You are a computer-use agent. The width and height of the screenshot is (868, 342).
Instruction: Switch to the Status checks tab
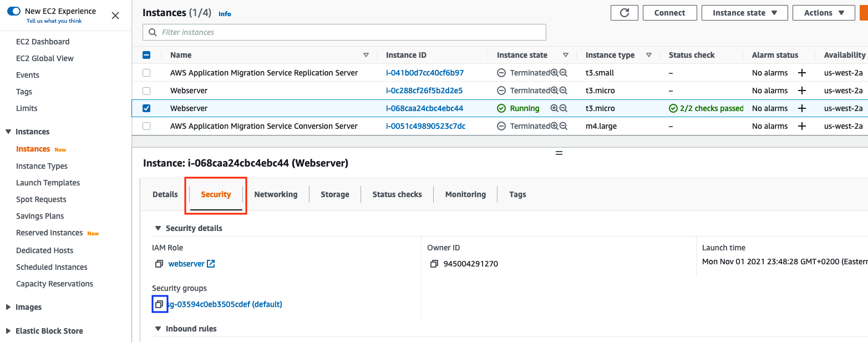coord(397,194)
